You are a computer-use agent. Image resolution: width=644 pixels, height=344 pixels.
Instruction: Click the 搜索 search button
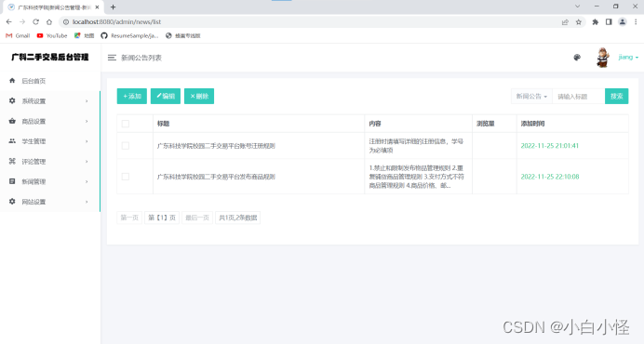[x=616, y=96]
